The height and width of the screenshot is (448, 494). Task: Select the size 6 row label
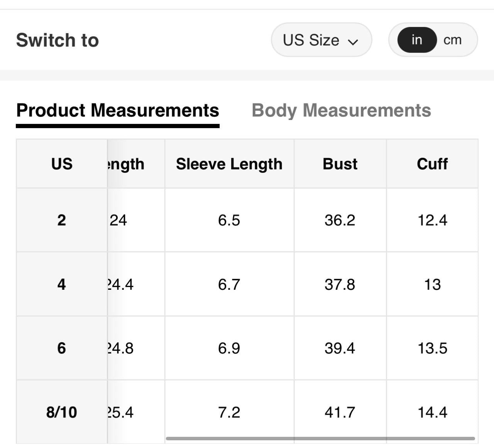62,348
